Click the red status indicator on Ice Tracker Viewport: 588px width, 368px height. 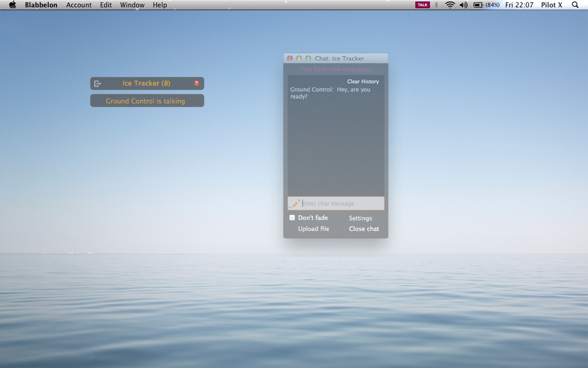coord(196,84)
